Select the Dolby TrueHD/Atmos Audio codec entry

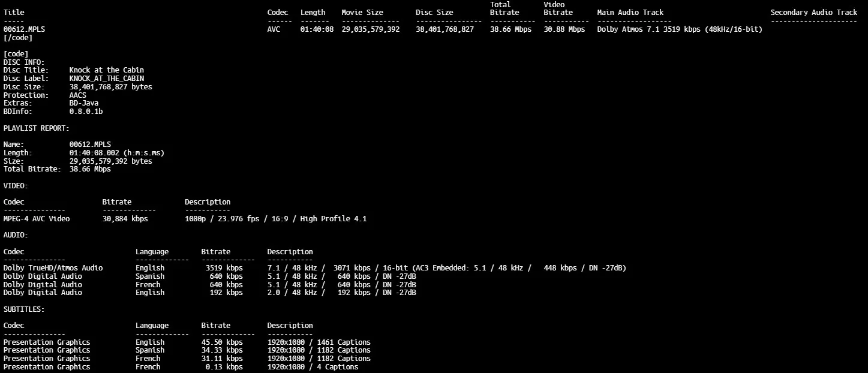[x=53, y=268]
